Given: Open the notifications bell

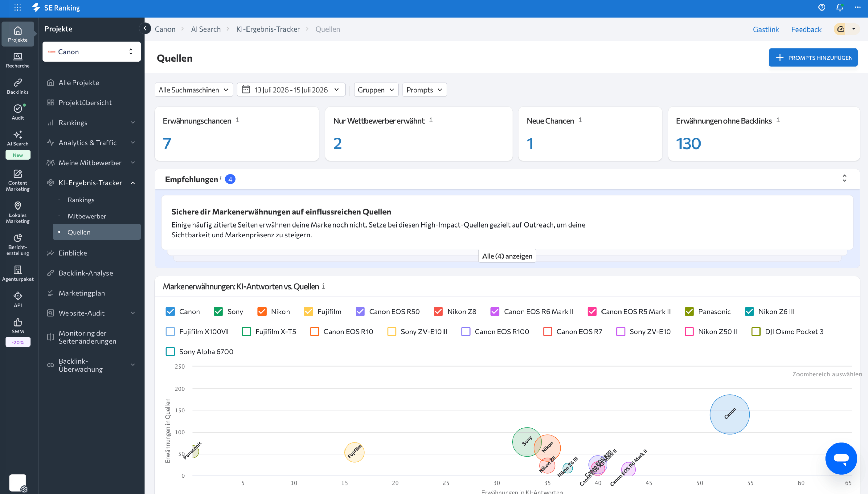Looking at the screenshot, I should pyautogui.click(x=840, y=7).
